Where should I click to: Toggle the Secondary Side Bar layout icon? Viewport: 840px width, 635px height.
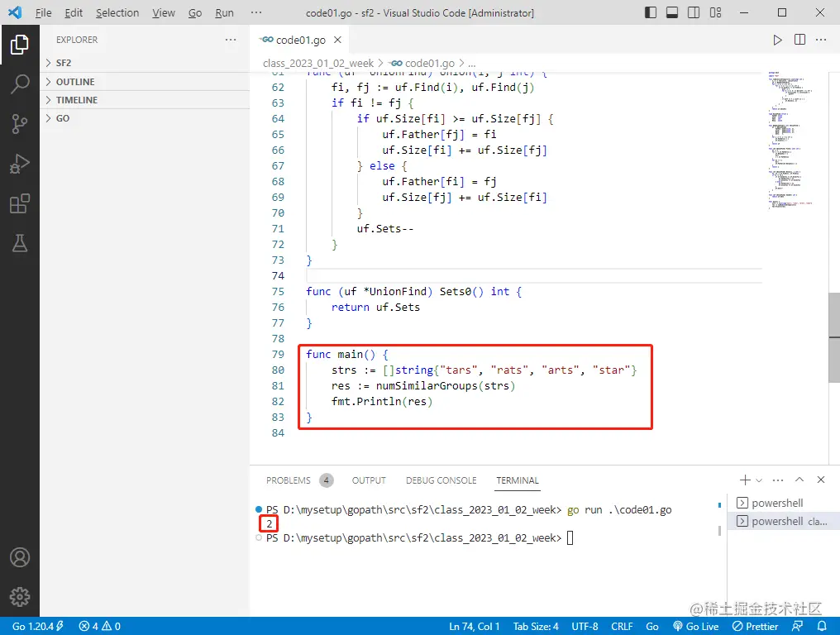(x=693, y=12)
